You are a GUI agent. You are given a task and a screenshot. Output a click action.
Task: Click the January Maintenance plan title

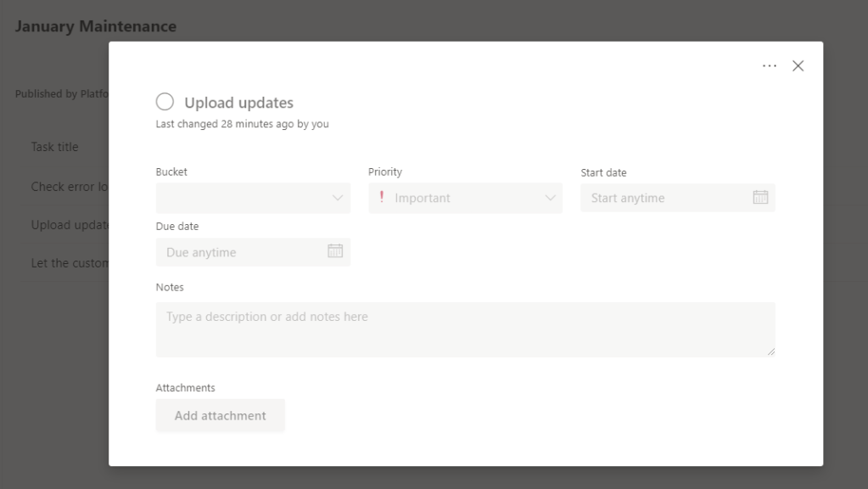coord(95,26)
